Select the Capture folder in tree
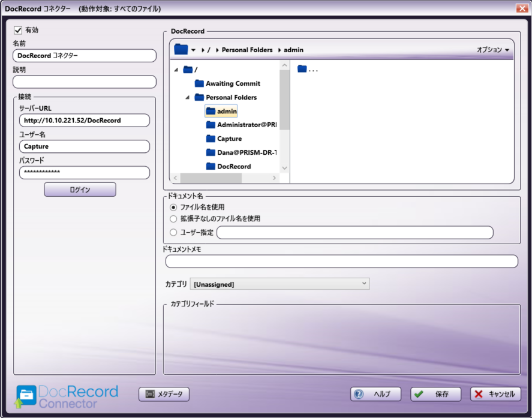This screenshot has width=532, height=418. pyautogui.click(x=224, y=139)
